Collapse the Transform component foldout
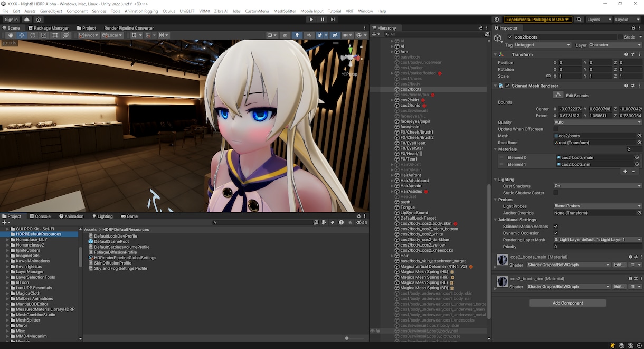 point(495,54)
